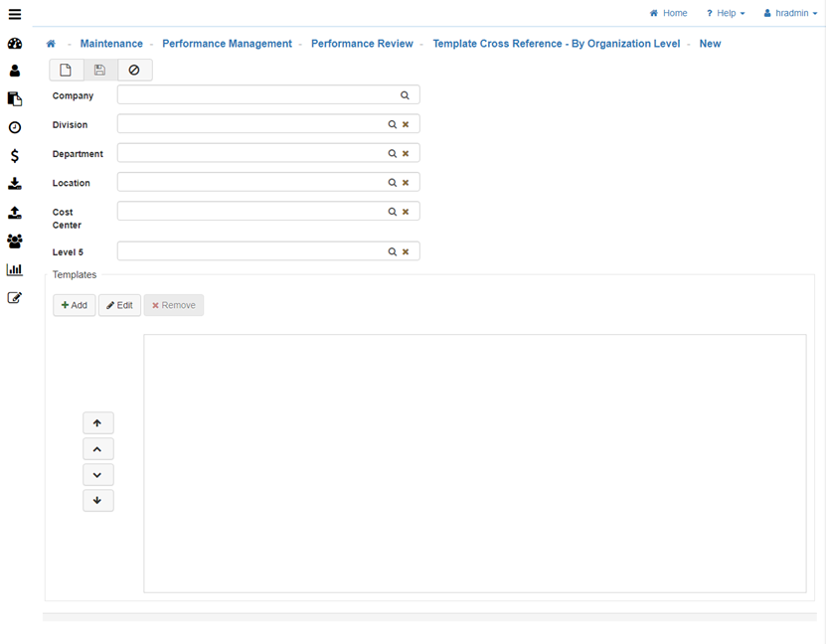Click the search icon in Company field

pos(405,95)
